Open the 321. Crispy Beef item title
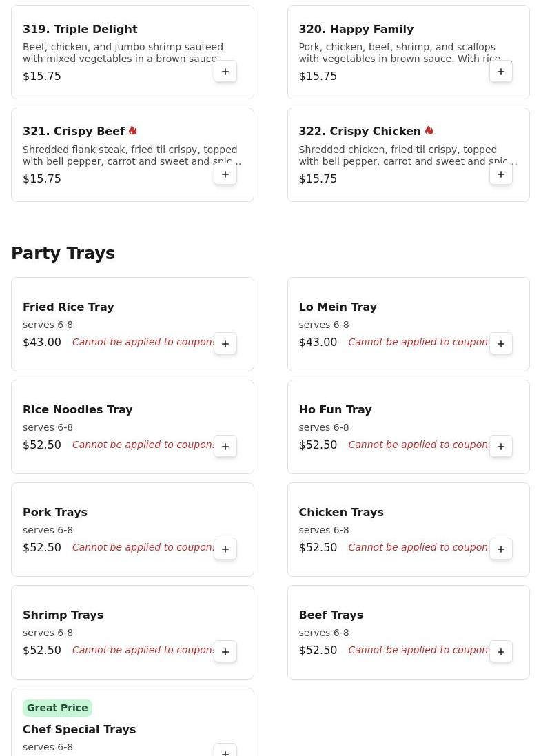Screen dimensions: 541x756 point(74,132)
